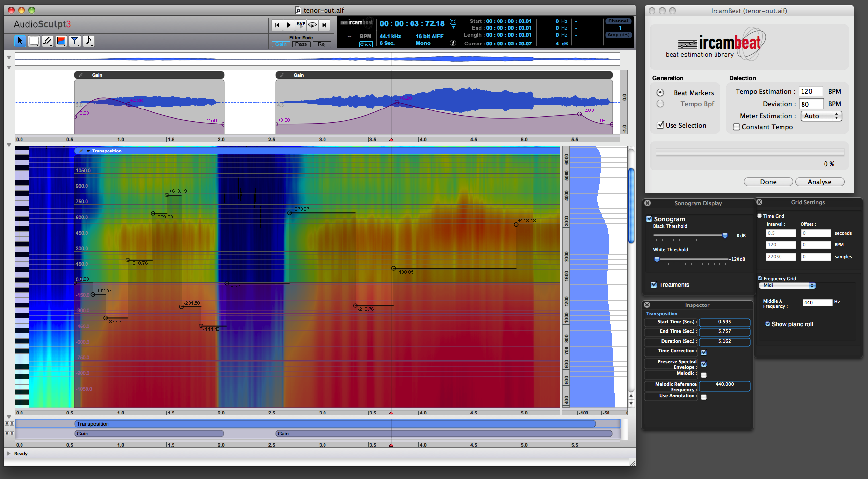
Task: Click the Done button
Action: [x=768, y=182]
